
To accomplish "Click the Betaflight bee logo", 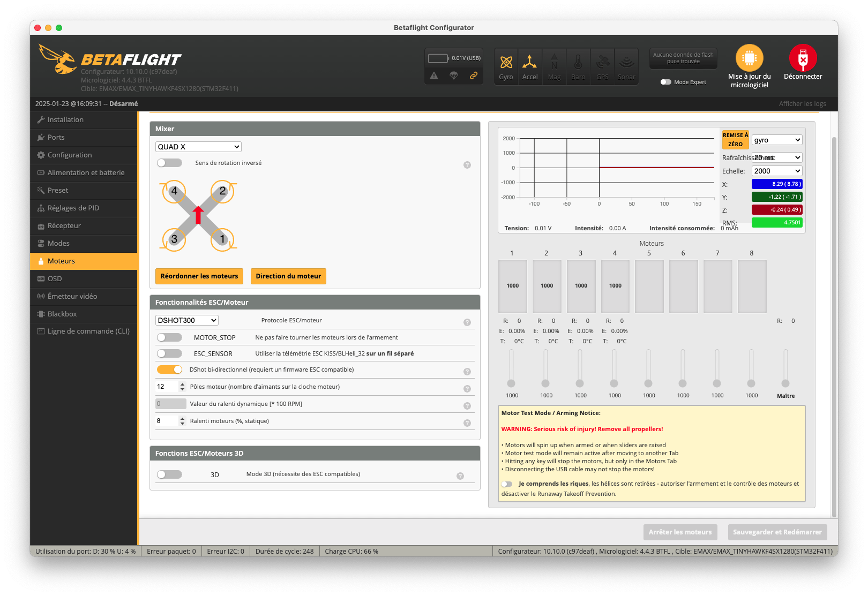I will point(58,59).
